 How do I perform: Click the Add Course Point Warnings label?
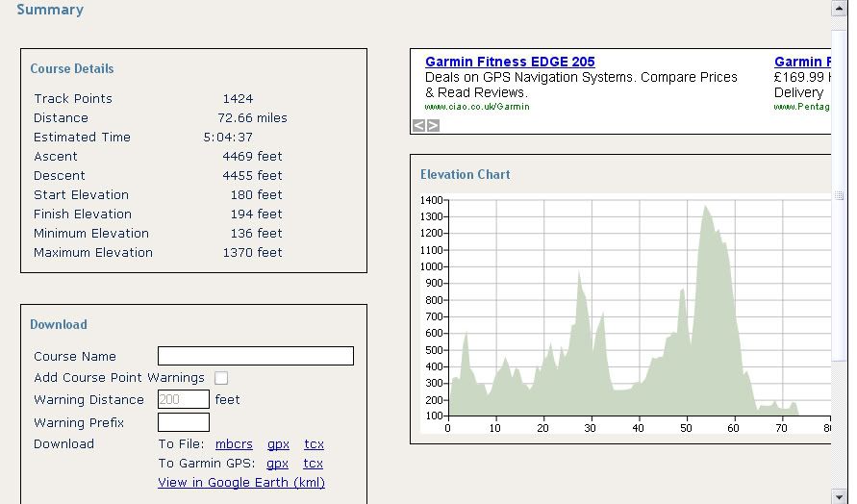pos(119,378)
